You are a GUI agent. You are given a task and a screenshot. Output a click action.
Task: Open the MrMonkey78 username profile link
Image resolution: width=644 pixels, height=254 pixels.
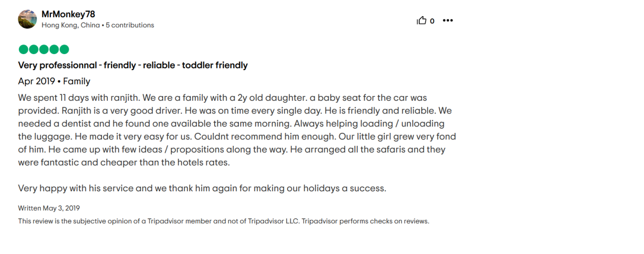68,14
